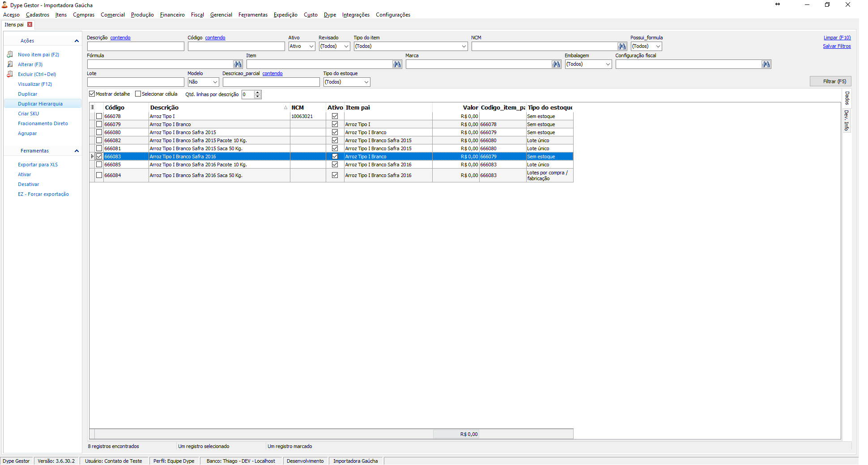Uncheck the row checkbox for 666083
This screenshot has height=465, width=868.
[x=99, y=156]
